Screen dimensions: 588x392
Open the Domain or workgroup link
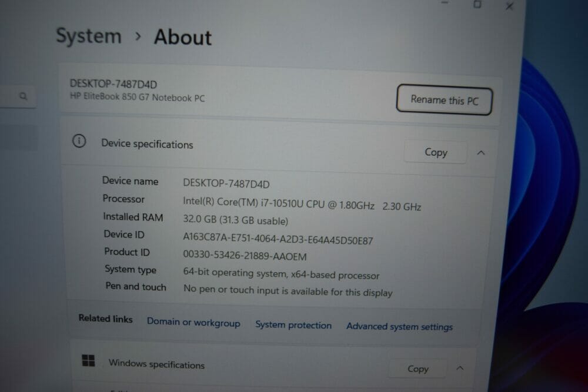(193, 322)
